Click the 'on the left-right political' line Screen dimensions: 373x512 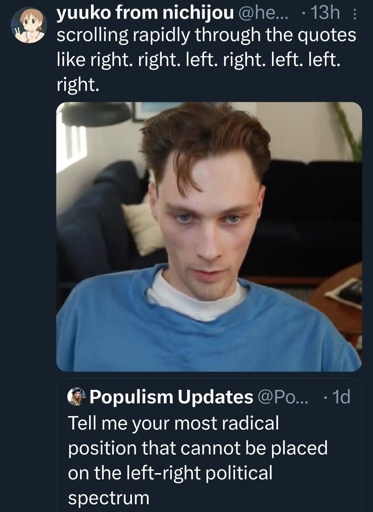[x=170, y=473]
